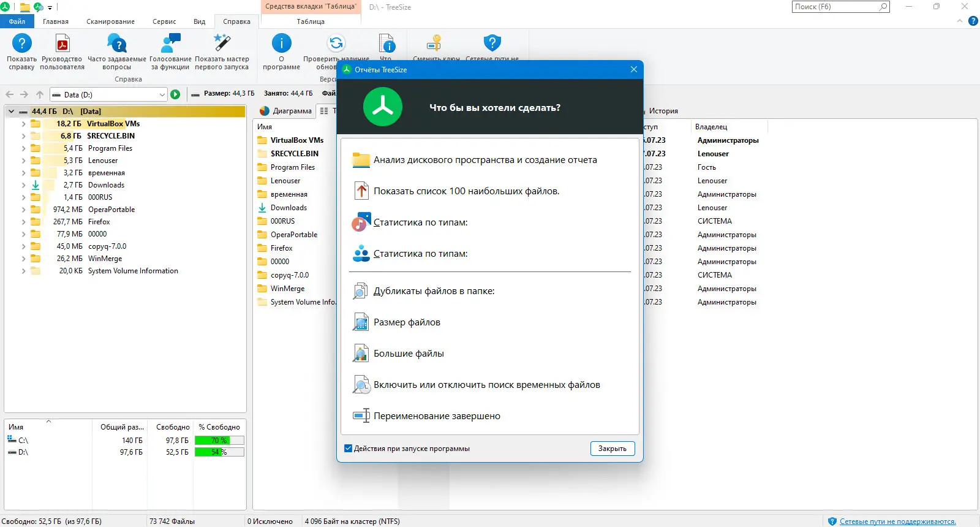980x527 pixels.
Task: Open help via Показать справку icon
Action: (x=22, y=44)
